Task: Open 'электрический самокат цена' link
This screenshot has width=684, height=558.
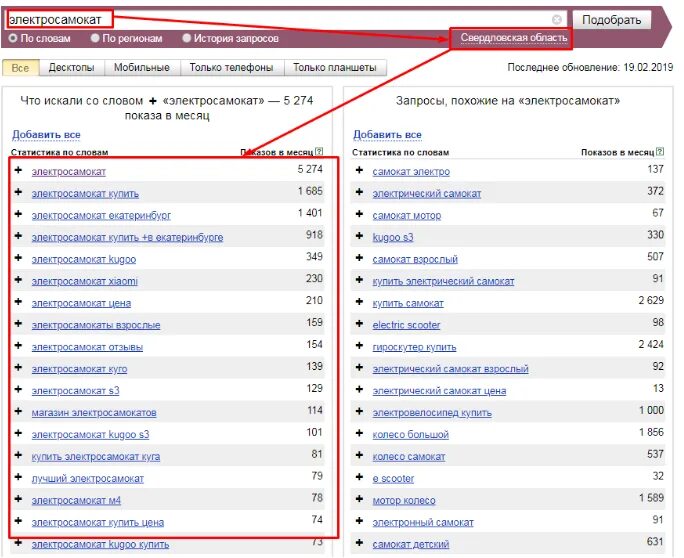Action: pyautogui.click(x=439, y=391)
